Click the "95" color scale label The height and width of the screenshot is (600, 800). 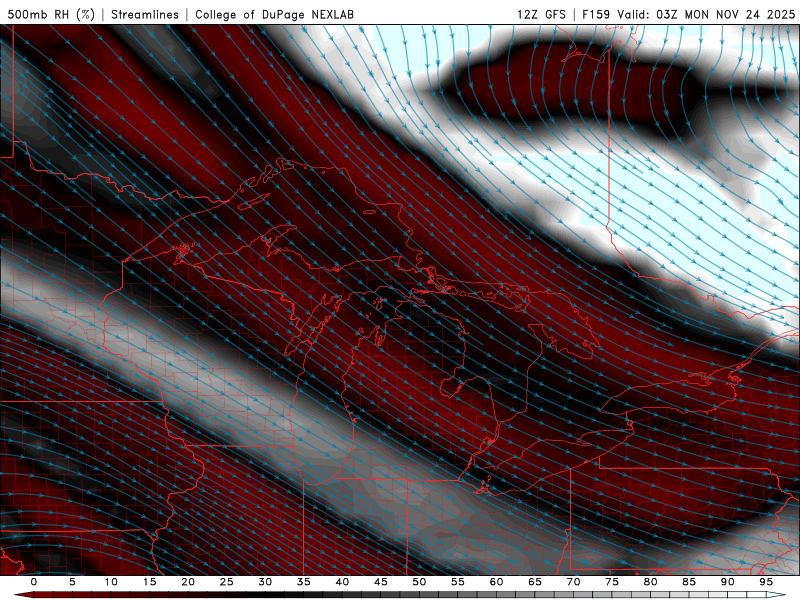pos(766,582)
